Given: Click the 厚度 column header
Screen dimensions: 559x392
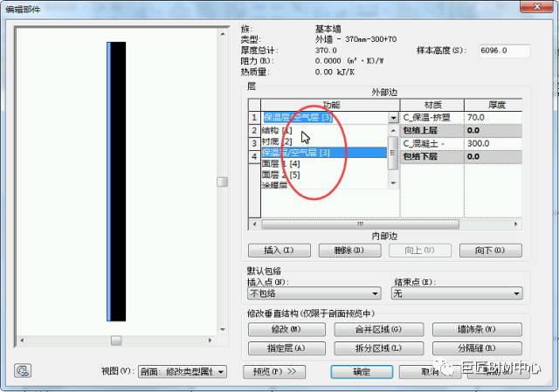Looking at the screenshot, I should pyautogui.click(x=493, y=105).
